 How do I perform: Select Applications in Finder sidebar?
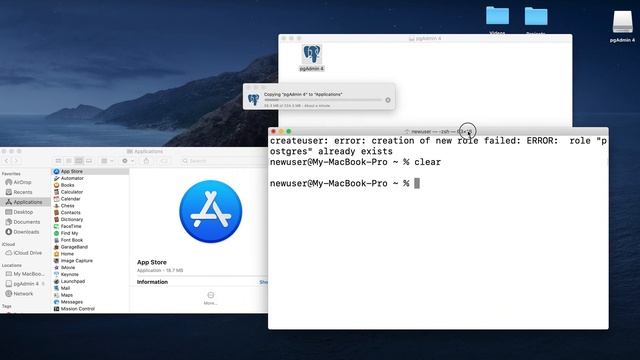click(x=25, y=202)
